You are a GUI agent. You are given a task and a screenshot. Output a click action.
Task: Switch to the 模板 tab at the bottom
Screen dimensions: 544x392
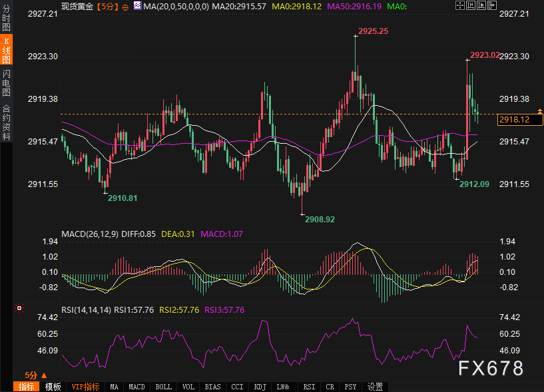(x=53, y=387)
